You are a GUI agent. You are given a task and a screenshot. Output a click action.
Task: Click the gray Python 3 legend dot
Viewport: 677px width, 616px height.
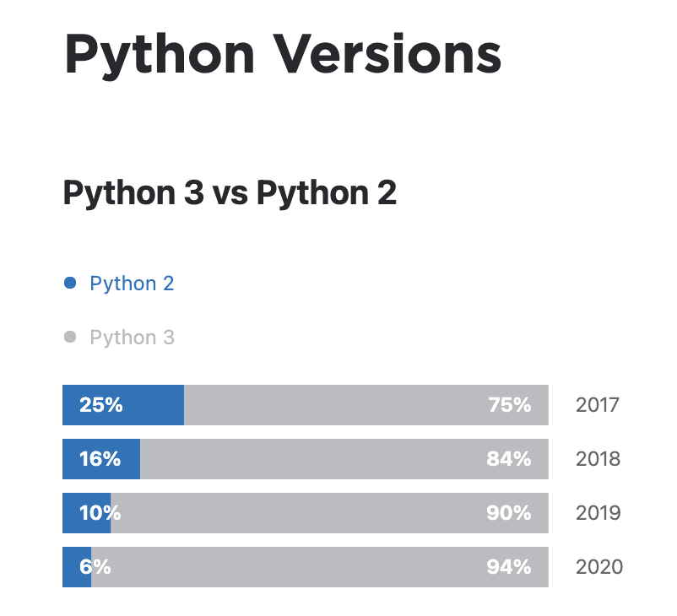[71, 338]
